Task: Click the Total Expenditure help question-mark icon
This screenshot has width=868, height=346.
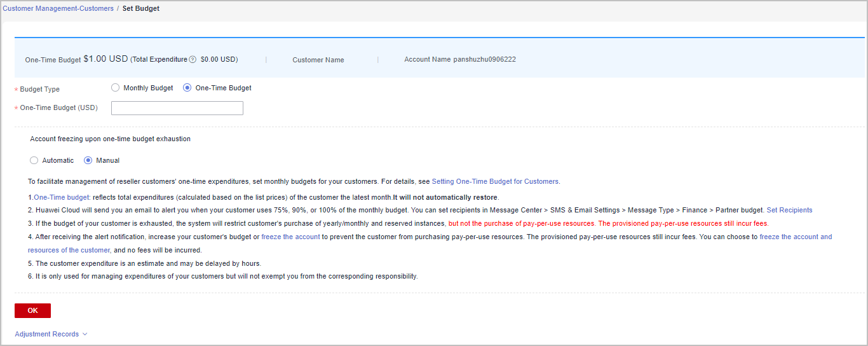Action: (x=193, y=60)
